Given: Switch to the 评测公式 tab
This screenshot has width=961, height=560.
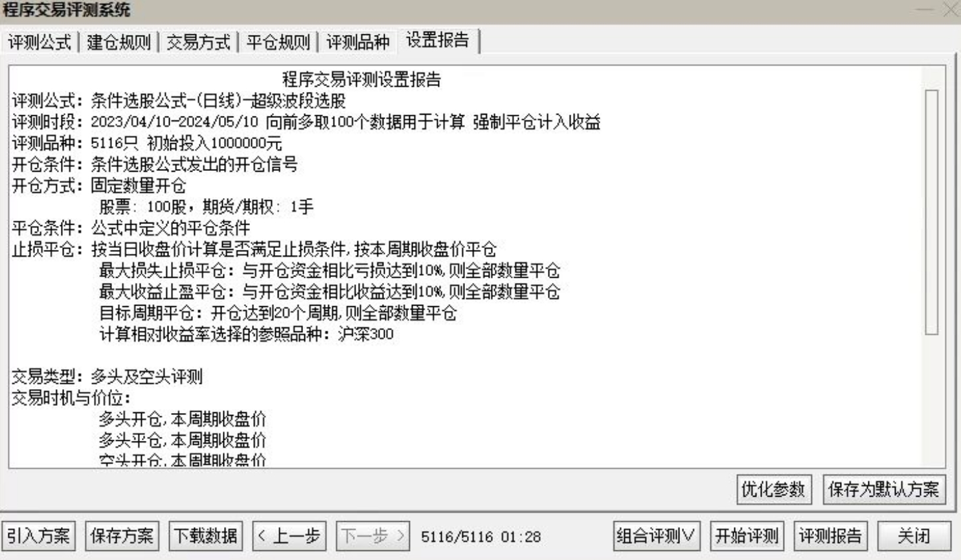Looking at the screenshot, I should pyautogui.click(x=40, y=42).
